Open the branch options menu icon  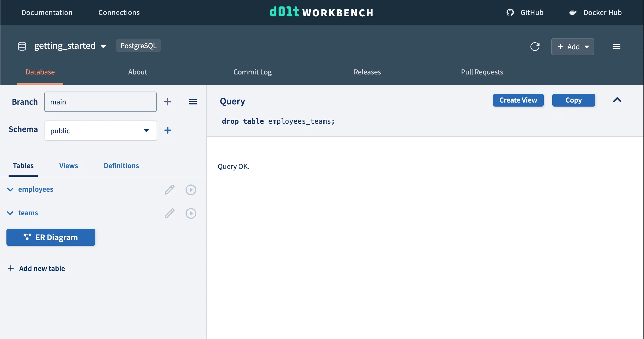[x=193, y=102]
